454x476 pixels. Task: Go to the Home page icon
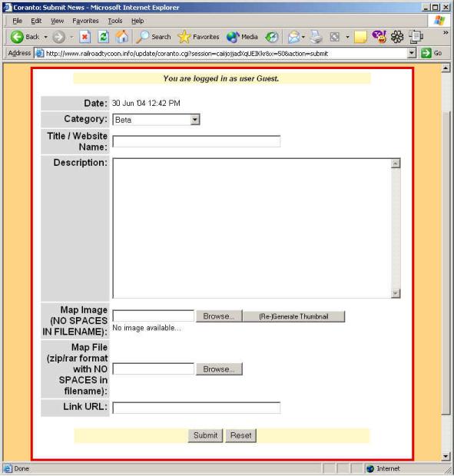[x=122, y=37]
